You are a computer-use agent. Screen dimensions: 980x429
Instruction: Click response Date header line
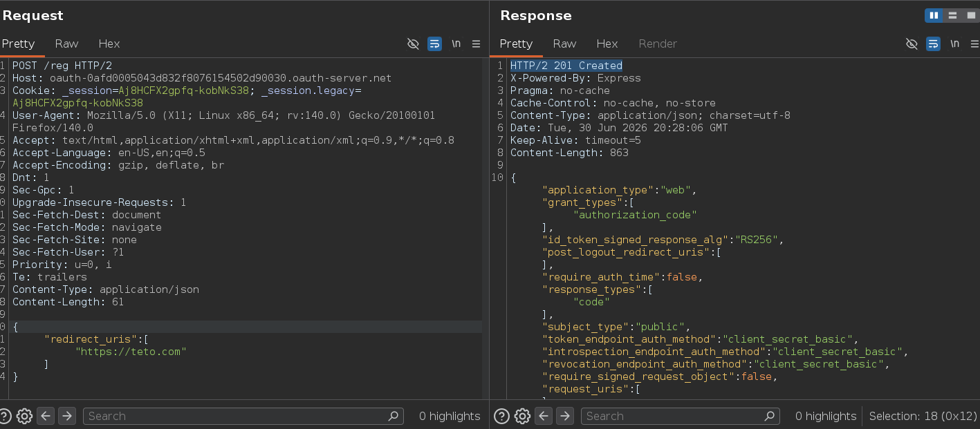[x=619, y=128]
